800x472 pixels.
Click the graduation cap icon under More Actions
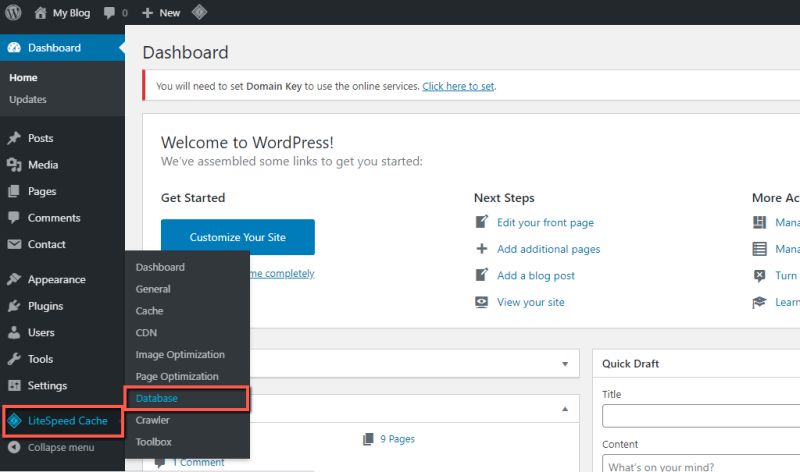click(759, 302)
